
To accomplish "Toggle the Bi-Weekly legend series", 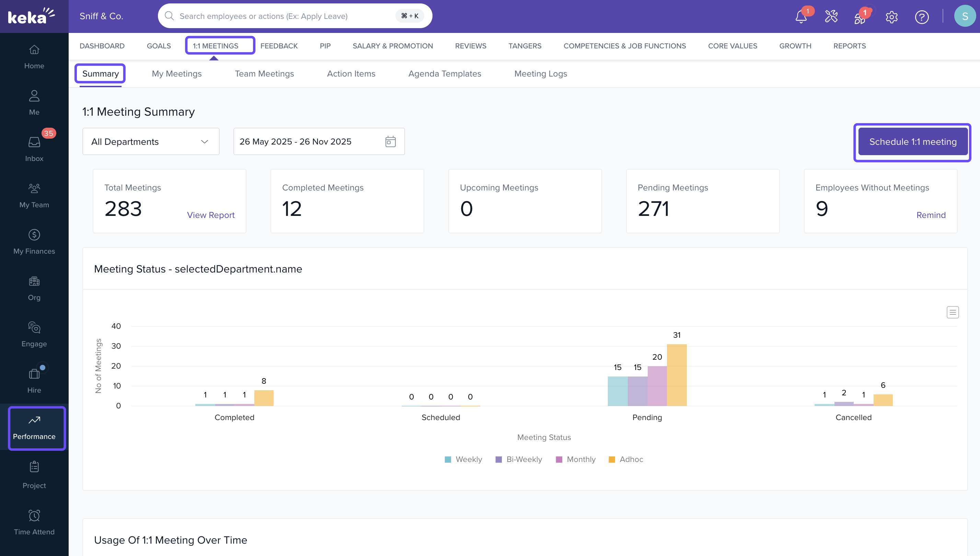I will [x=519, y=460].
